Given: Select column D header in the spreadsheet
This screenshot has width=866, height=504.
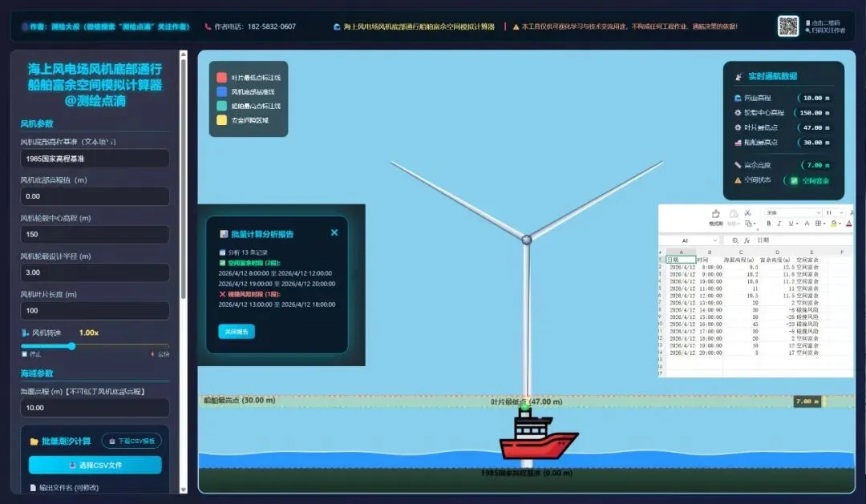Looking at the screenshot, I should pyautogui.click(x=776, y=252).
